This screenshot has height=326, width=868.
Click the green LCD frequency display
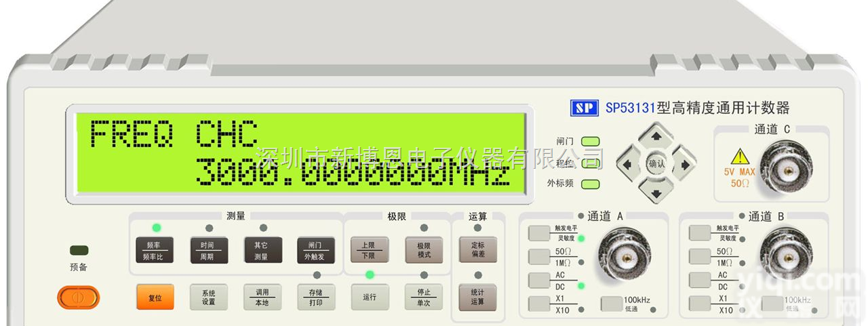pyautogui.click(x=298, y=152)
